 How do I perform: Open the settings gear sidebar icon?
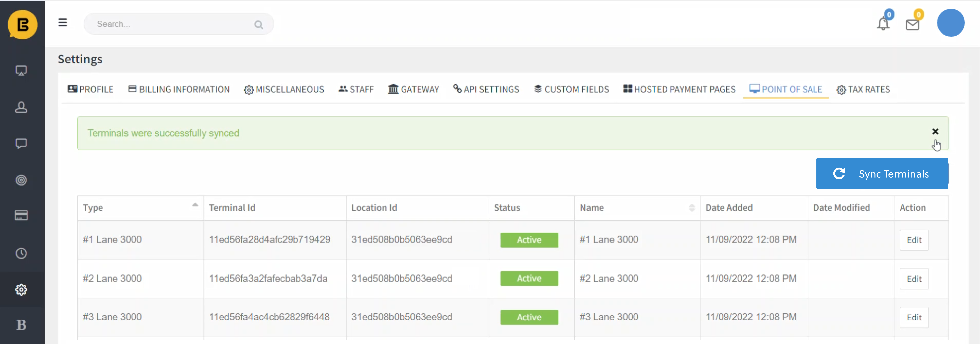(21, 290)
